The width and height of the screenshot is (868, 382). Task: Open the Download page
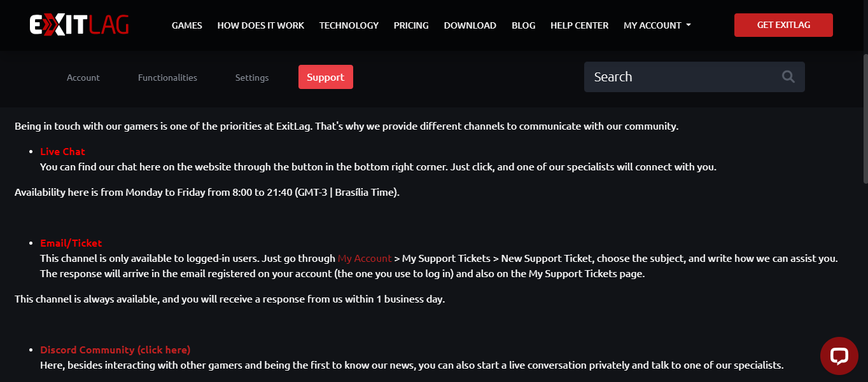pyautogui.click(x=470, y=25)
